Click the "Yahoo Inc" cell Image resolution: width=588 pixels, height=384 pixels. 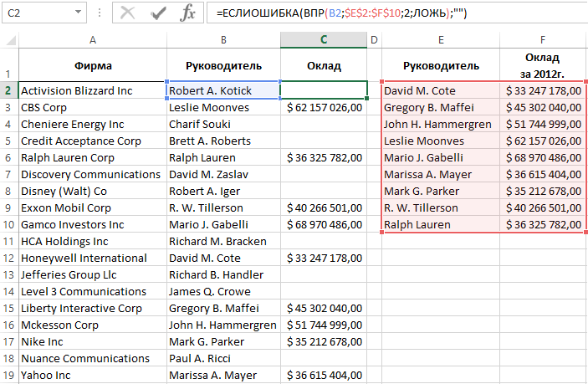[x=91, y=375]
